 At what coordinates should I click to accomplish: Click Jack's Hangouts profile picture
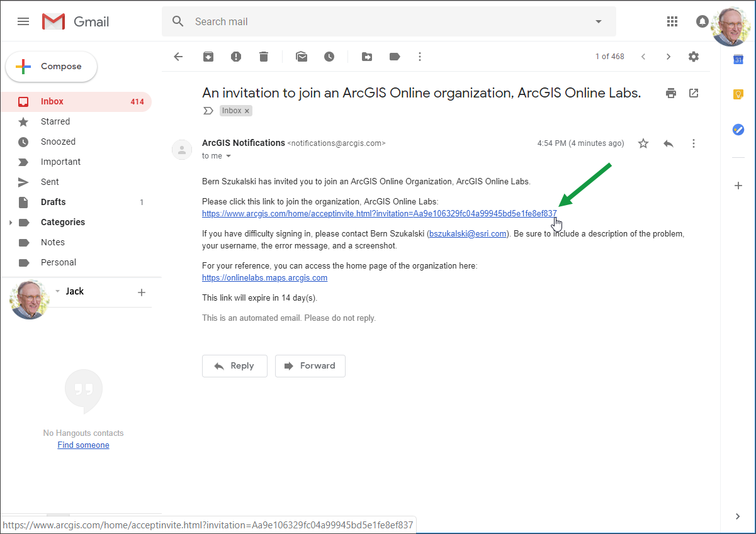coord(29,299)
